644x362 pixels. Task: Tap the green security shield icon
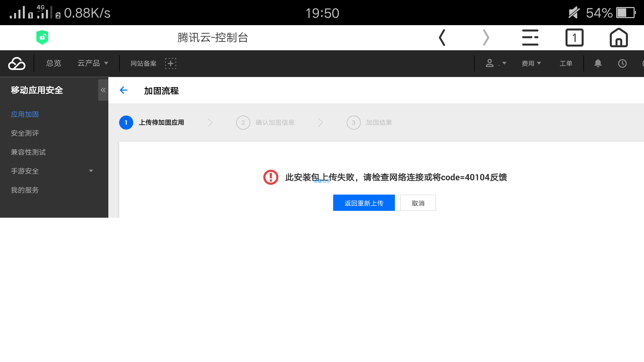click(x=42, y=38)
